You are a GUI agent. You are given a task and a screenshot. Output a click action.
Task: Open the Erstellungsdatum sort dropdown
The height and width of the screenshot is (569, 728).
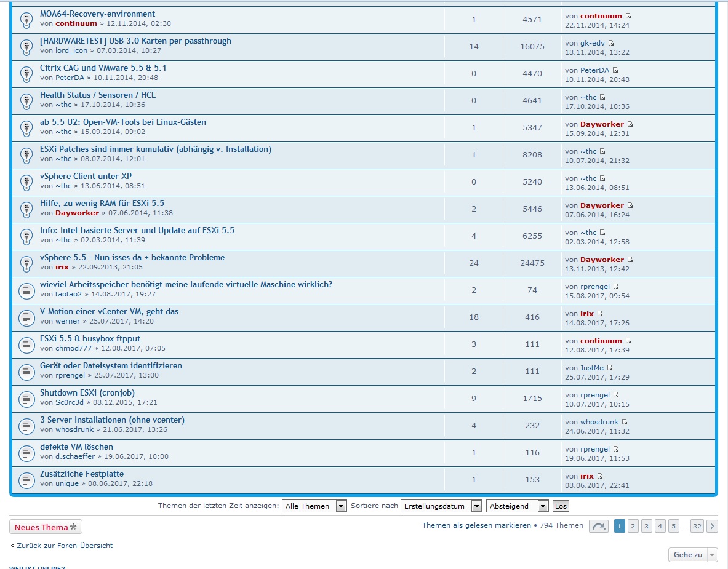[x=441, y=506]
